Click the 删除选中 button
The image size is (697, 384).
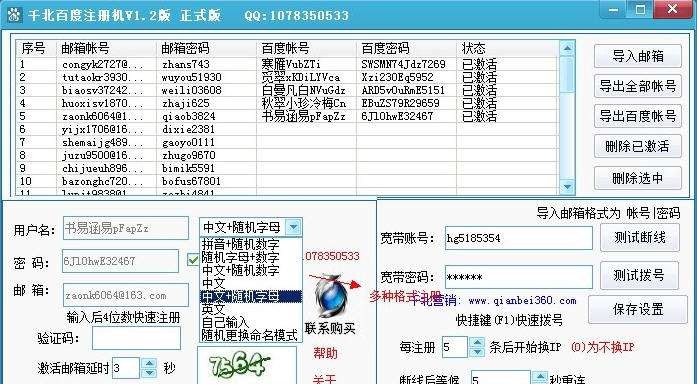tap(637, 178)
